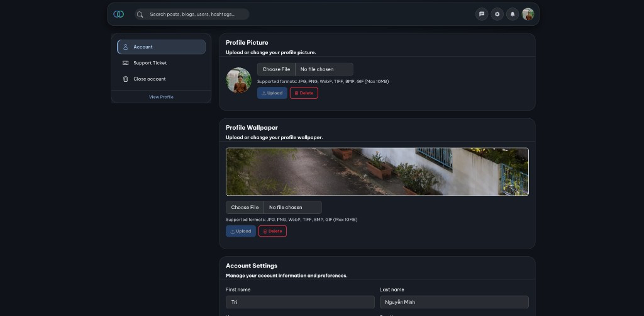The height and width of the screenshot is (316, 644).
Task: Focus the search posts, blogs, users field
Action: (192, 14)
